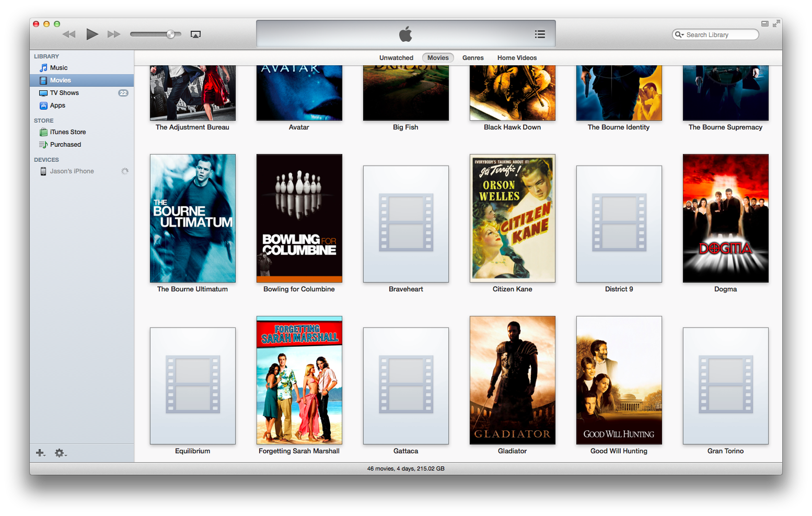Open The Bourne Identity poster

pos(619,93)
